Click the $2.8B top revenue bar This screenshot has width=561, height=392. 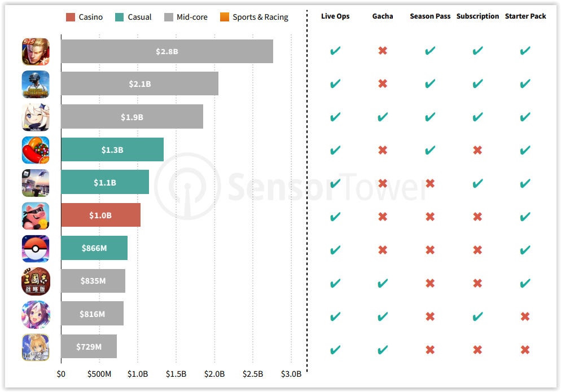click(x=166, y=51)
